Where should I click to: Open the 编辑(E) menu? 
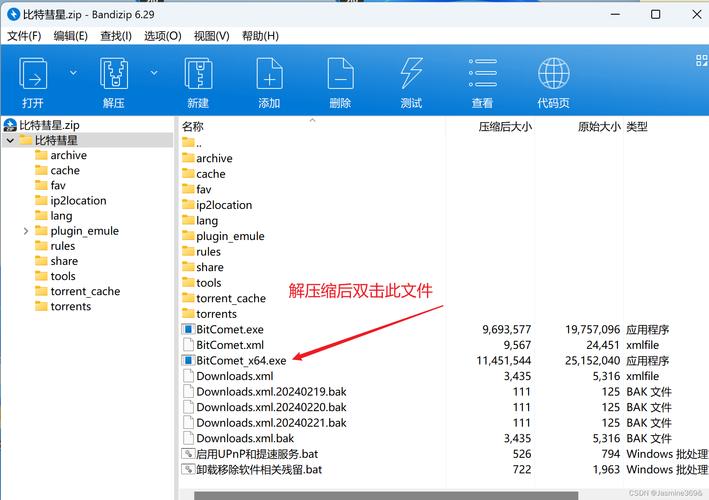click(71, 36)
